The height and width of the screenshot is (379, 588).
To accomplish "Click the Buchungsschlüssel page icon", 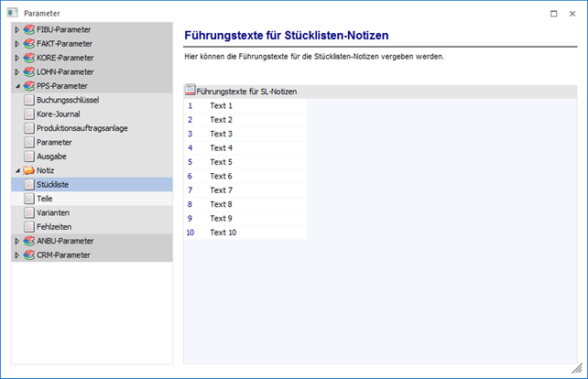I will pyautogui.click(x=29, y=100).
